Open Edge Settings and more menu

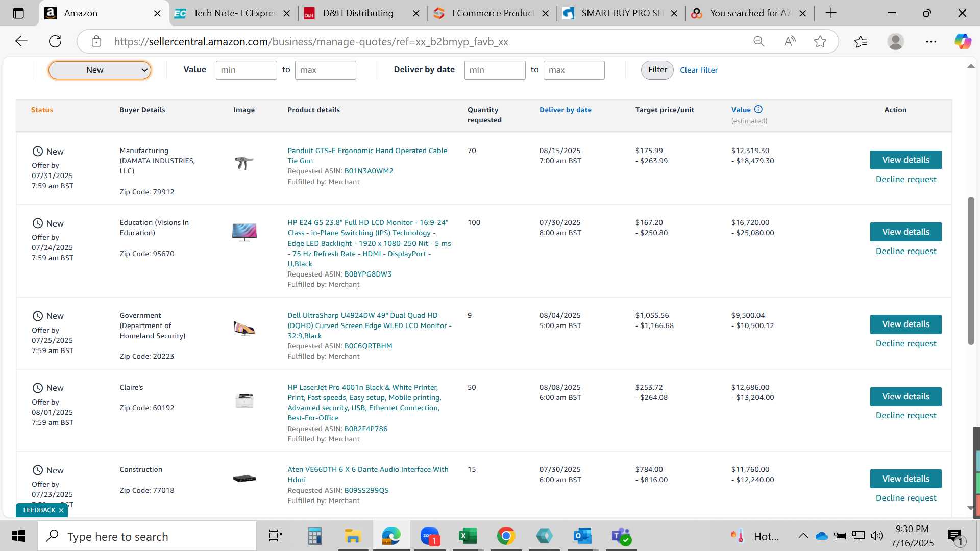[x=931, y=41]
